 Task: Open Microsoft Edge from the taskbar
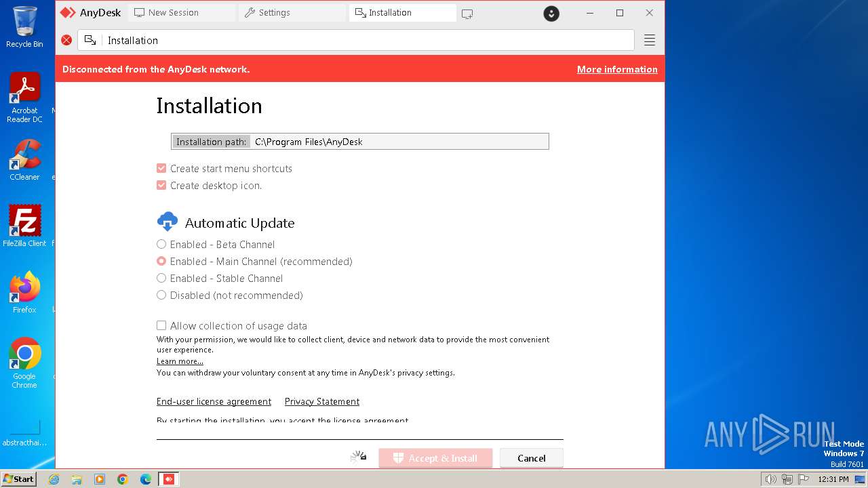(146, 479)
